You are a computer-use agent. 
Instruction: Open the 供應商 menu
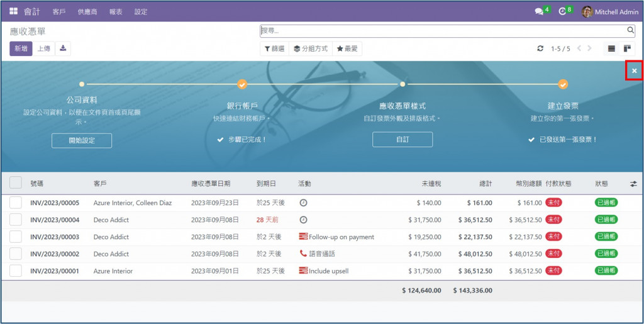click(87, 12)
